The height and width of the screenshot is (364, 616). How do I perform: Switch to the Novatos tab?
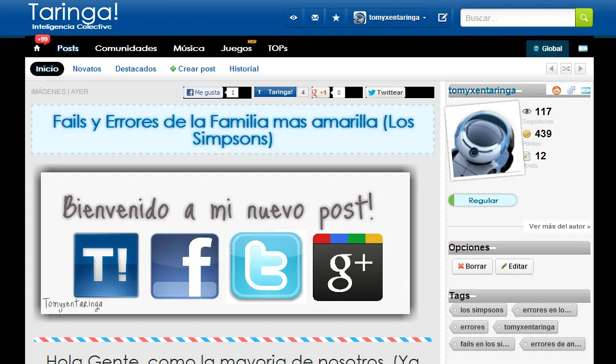coord(87,69)
